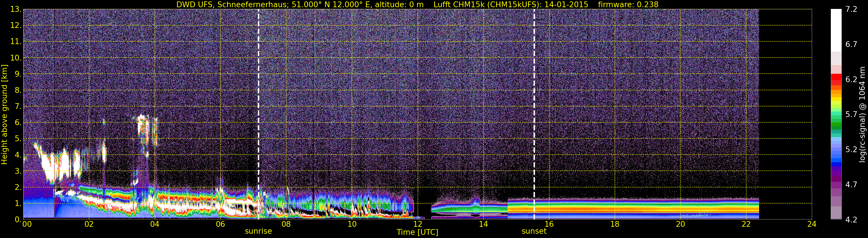This screenshot has width=868, height=238.
Task: Click the time axis tick '04'
Action: click(x=155, y=224)
